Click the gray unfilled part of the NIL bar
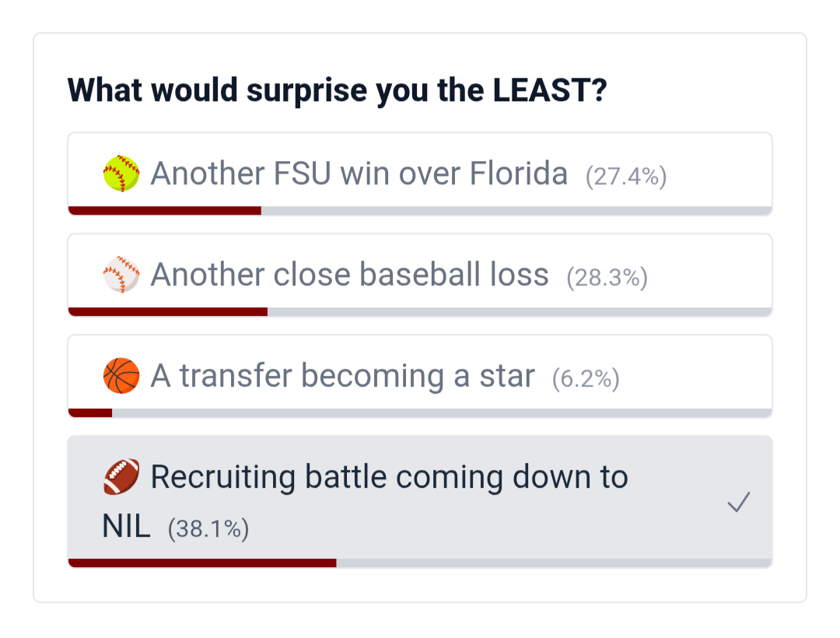This screenshot has width=840, height=638. pyautogui.click(x=554, y=563)
